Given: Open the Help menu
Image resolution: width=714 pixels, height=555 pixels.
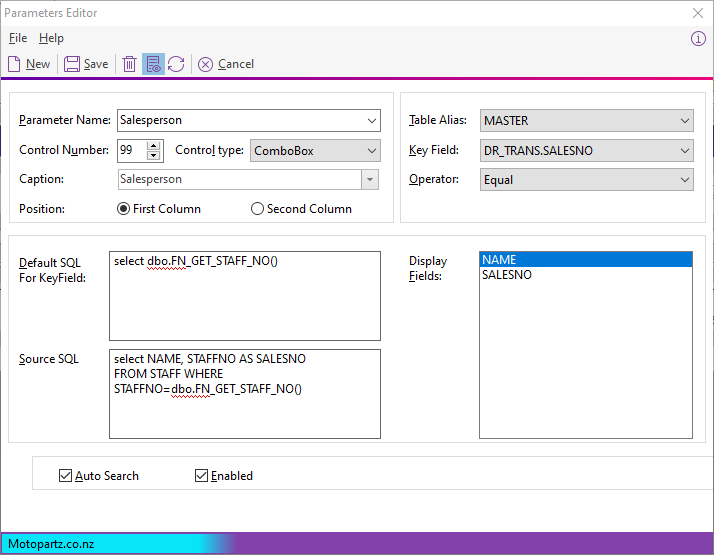Looking at the screenshot, I should tap(51, 38).
